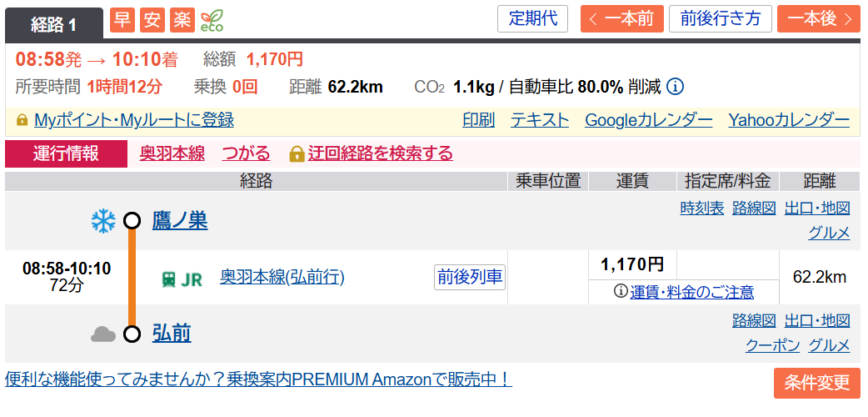Click the 楽 (easiest) route badge

coord(182,20)
